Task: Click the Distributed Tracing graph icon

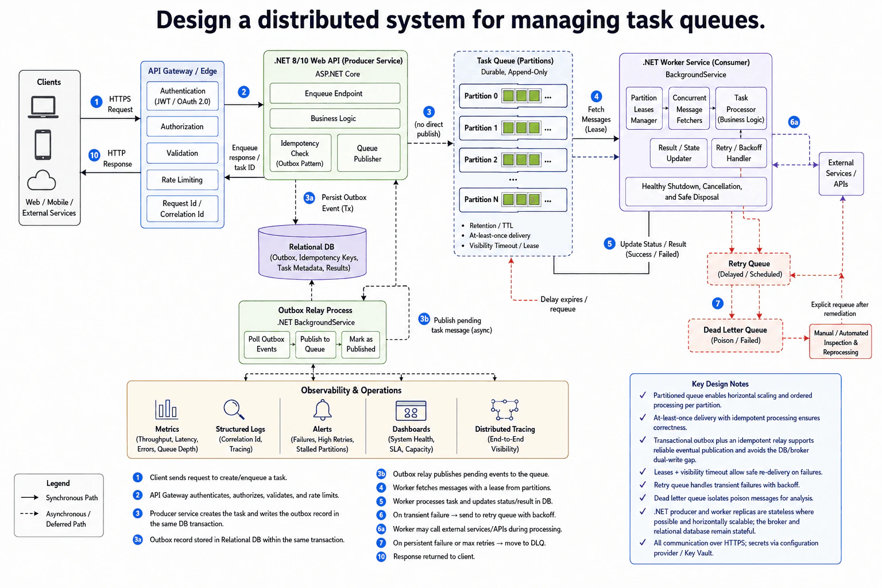Action: [505, 409]
